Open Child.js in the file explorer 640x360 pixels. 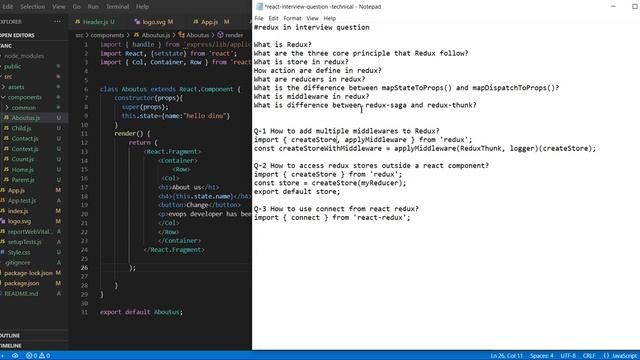pos(21,128)
